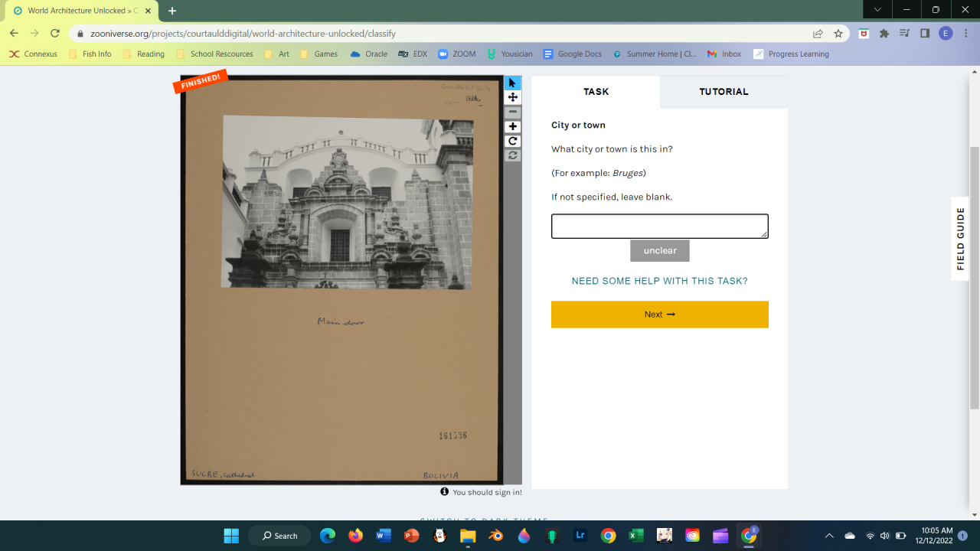Screen dimensions: 980x551
Task: Click the city or town text field
Action: 660,227
